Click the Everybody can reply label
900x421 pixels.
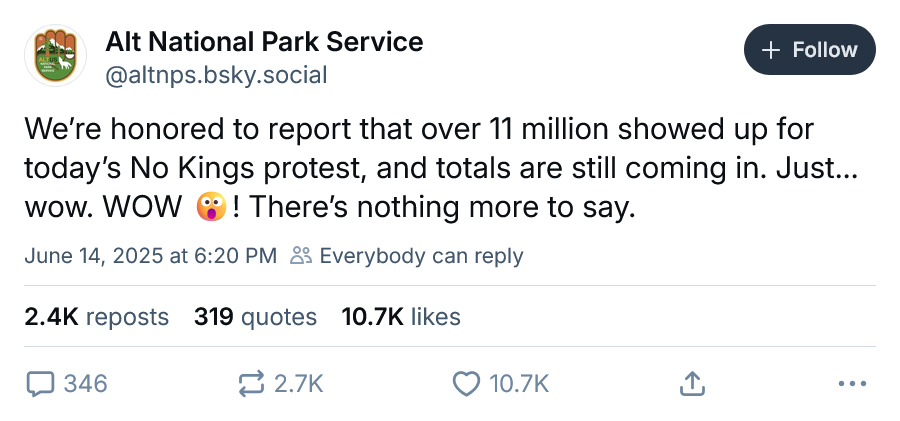pos(421,256)
